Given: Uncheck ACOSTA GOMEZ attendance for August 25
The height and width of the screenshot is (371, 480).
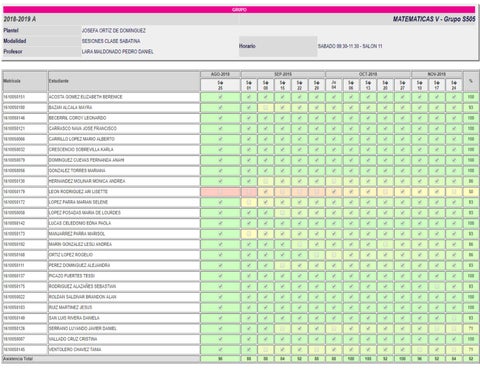Looking at the screenshot, I should (220, 97).
